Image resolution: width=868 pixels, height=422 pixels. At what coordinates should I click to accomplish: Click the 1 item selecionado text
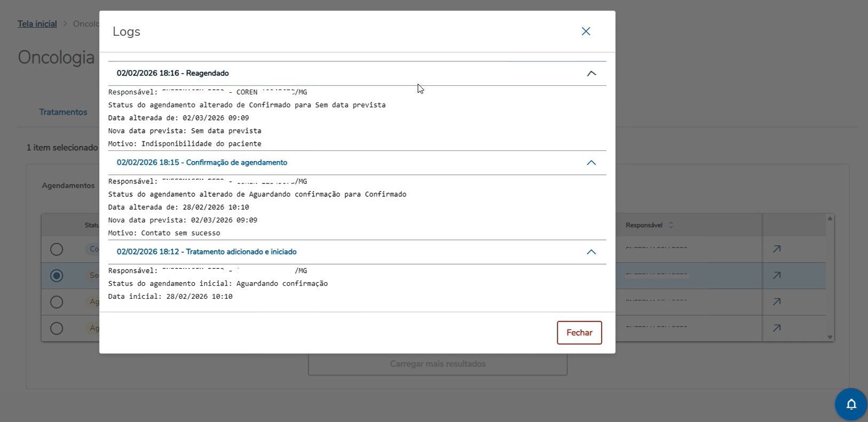[x=62, y=147]
